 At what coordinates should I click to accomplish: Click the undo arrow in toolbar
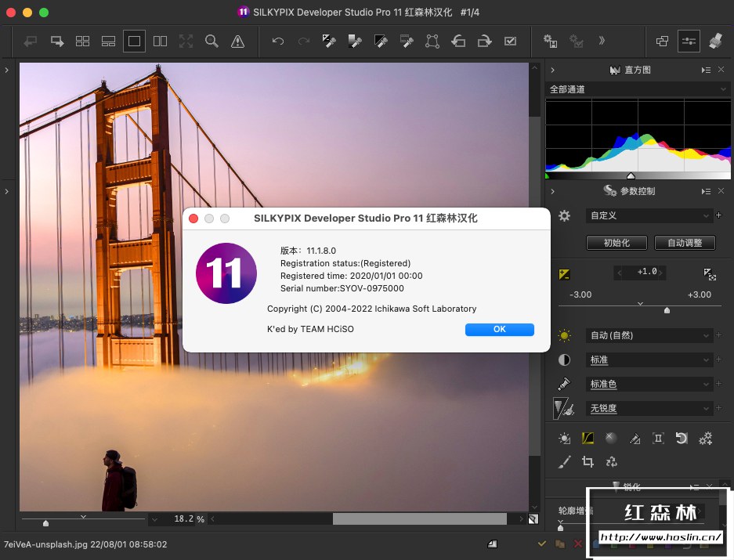[x=277, y=41]
